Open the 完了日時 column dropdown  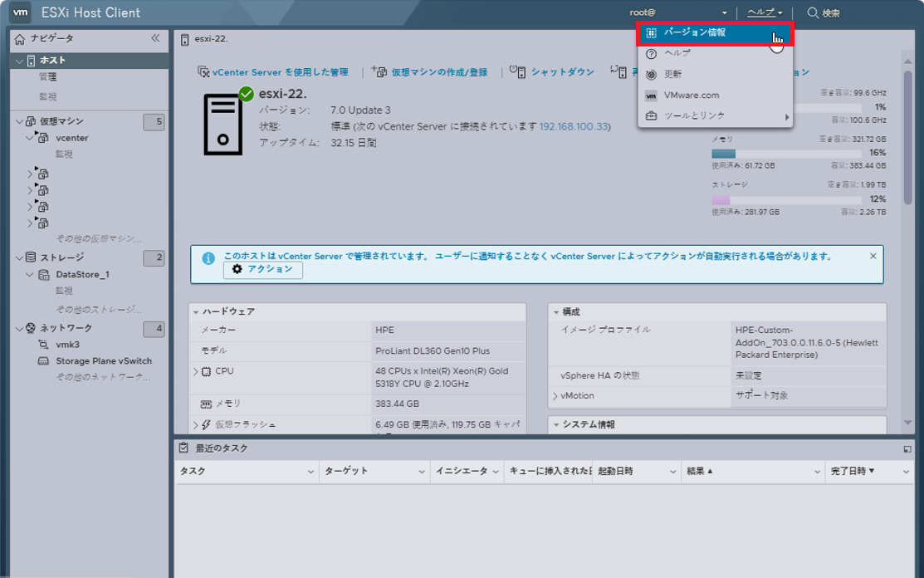[x=906, y=472]
